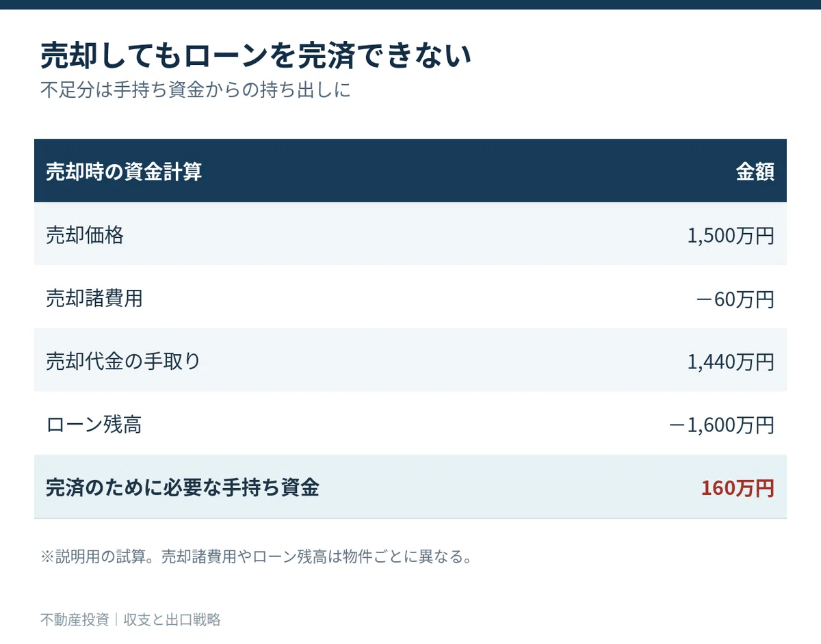This screenshot has width=821, height=644.
Task: Select the 1,500万円 amount
Action: click(731, 236)
